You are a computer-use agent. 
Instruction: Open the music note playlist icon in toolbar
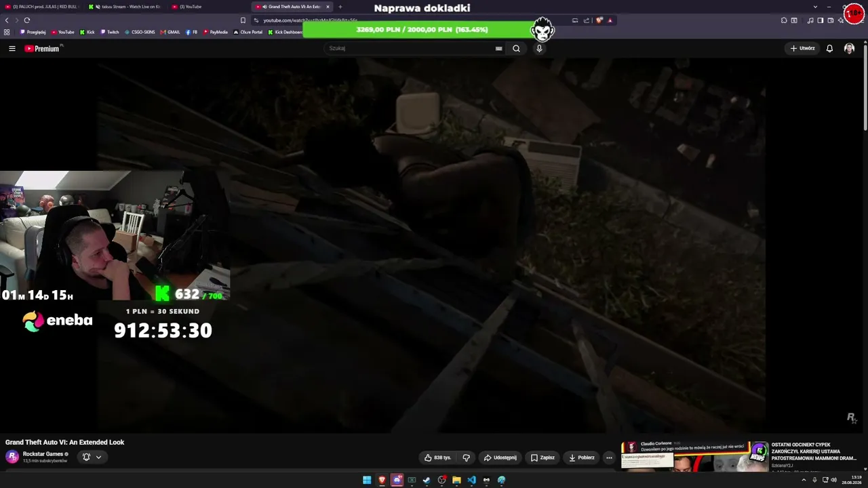(810, 20)
